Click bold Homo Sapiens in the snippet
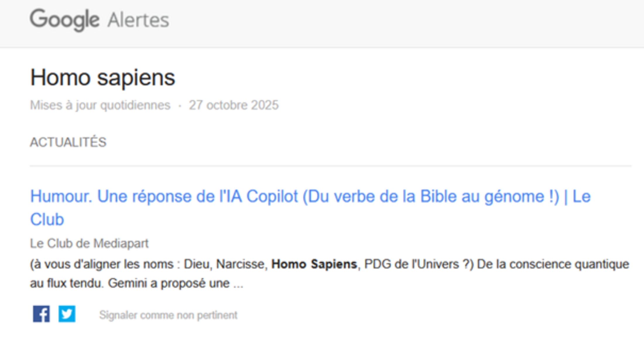This screenshot has width=644, height=342. click(x=314, y=264)
